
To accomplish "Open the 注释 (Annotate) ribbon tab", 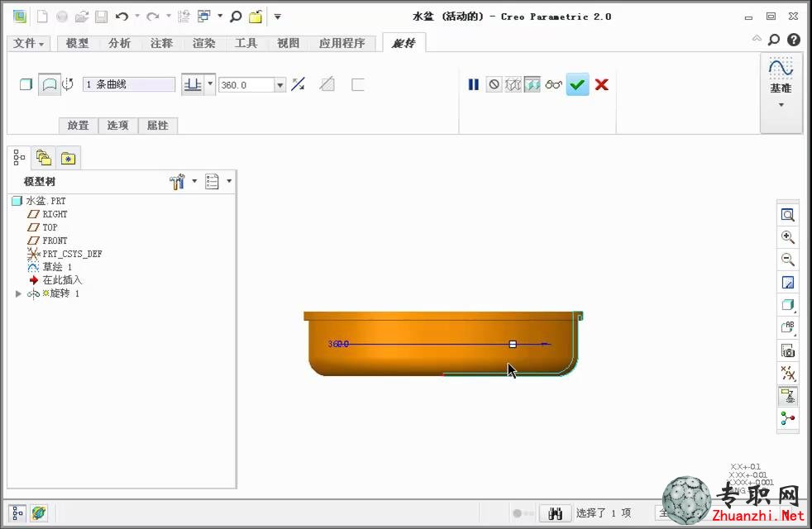I will click(x=161, y=43).
